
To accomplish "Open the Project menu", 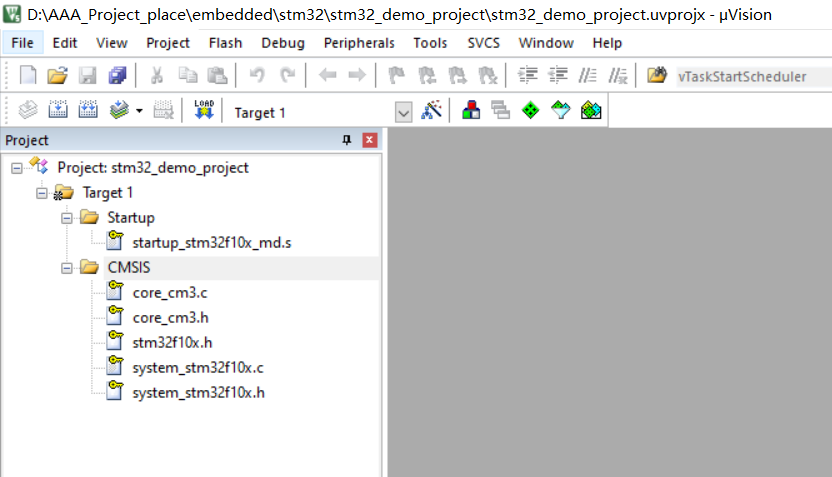I will [168, 43].
